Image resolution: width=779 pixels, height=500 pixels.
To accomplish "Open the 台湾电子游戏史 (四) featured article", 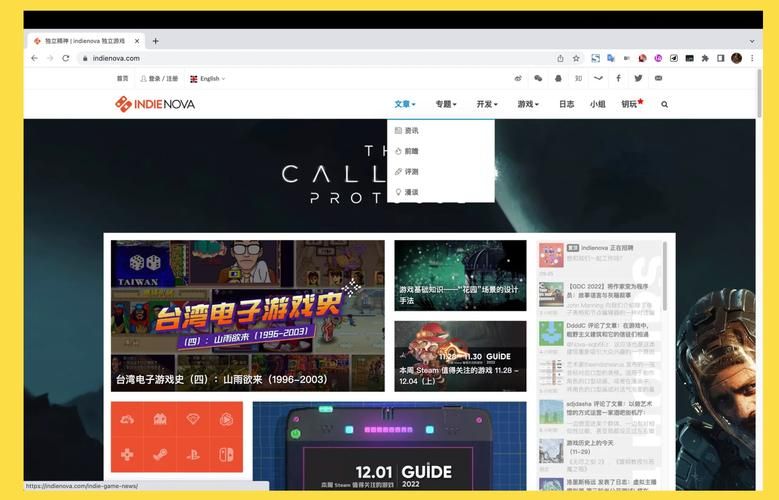I will (247, 316).
